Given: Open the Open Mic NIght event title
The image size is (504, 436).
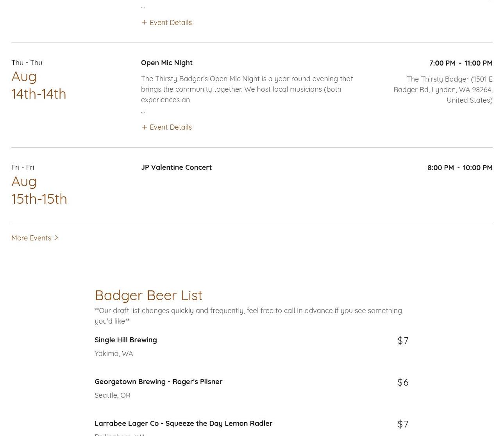Looking at the screenshot, I should coord(167,63).
